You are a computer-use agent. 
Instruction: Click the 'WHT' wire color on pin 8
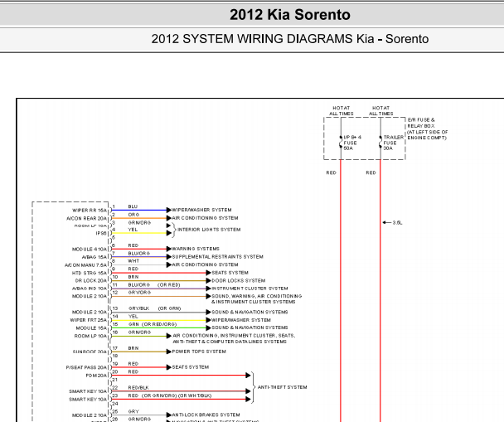[133, 261]
